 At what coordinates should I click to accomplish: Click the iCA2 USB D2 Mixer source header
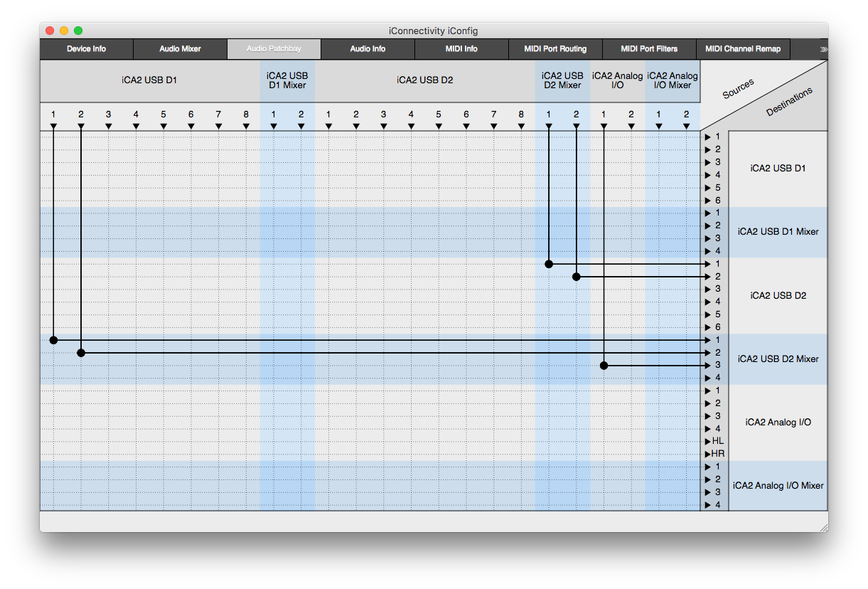pyautogui.click(x=562, y=80)
